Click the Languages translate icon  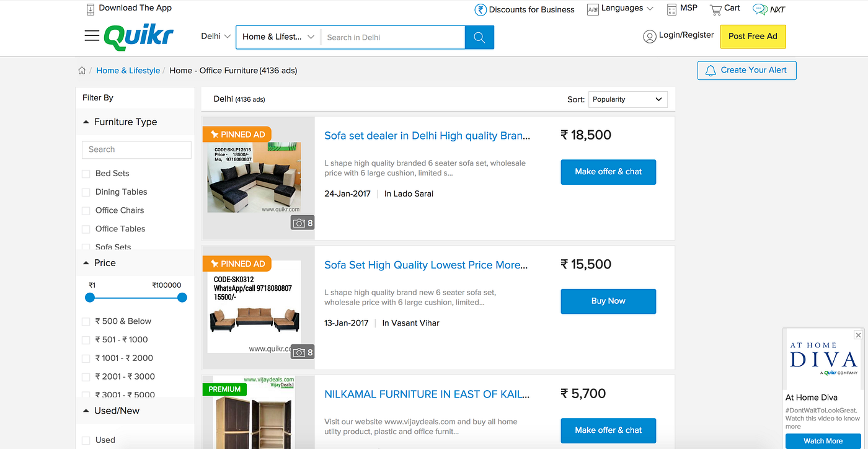(593, 9)
